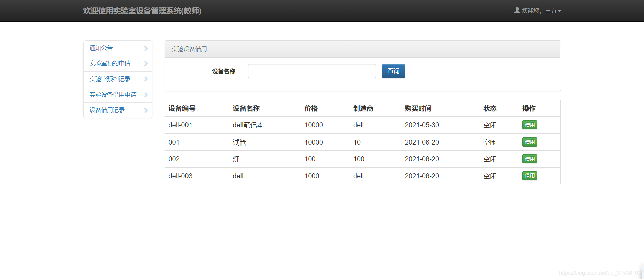Select the 试管 device name cell
644x279 pixels.
coord(265,142)
